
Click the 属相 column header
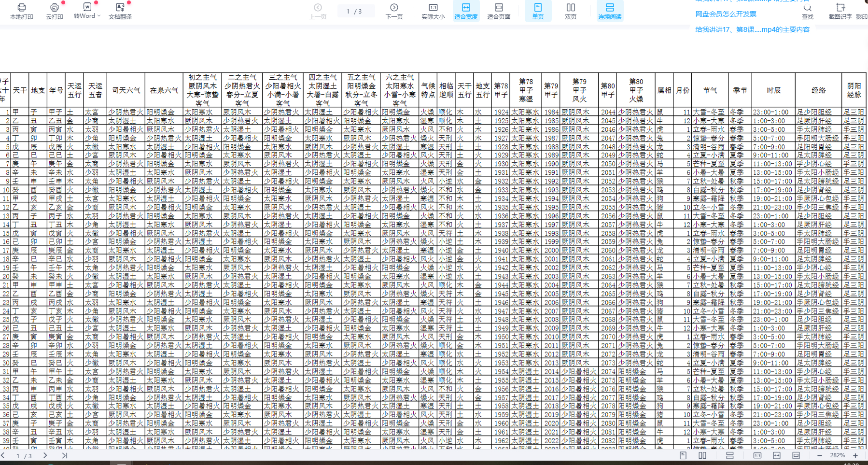click(665, 90)
